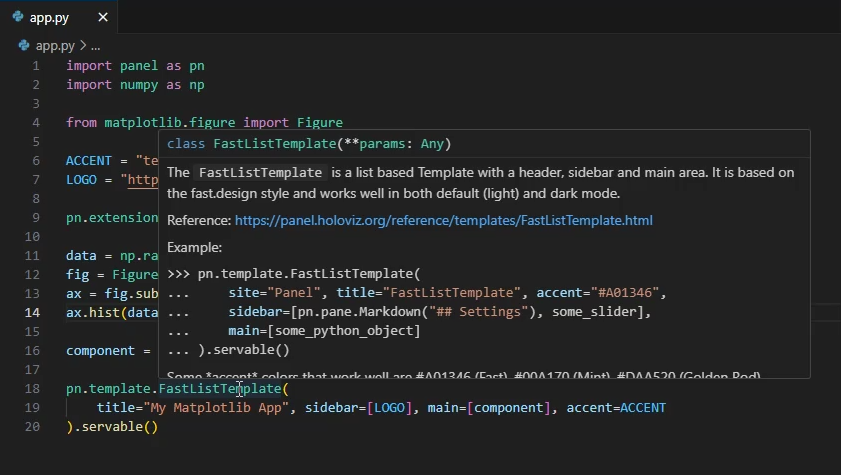
Task: Click line number 18 in the gutter
Action: tap(32, 389)
